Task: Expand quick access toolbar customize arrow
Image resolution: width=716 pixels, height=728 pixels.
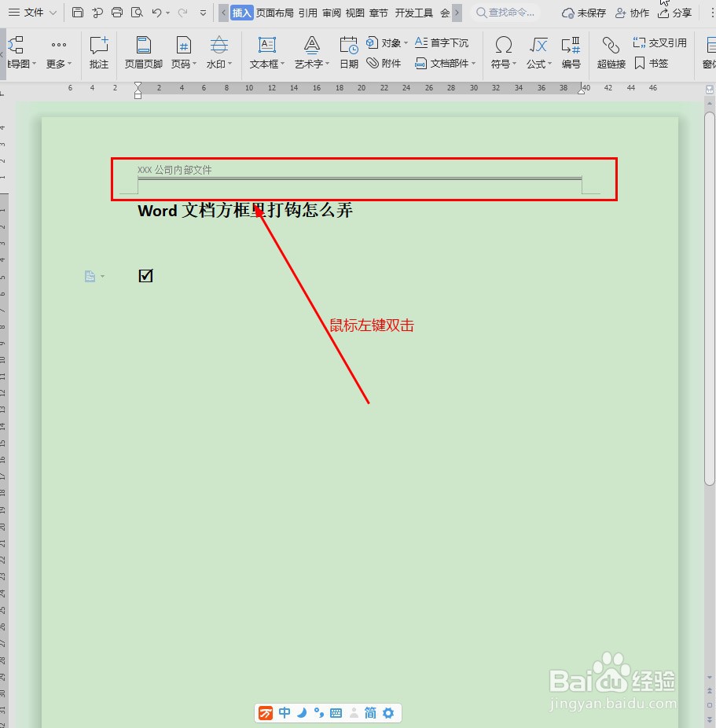Action: [x=203, y=13]
